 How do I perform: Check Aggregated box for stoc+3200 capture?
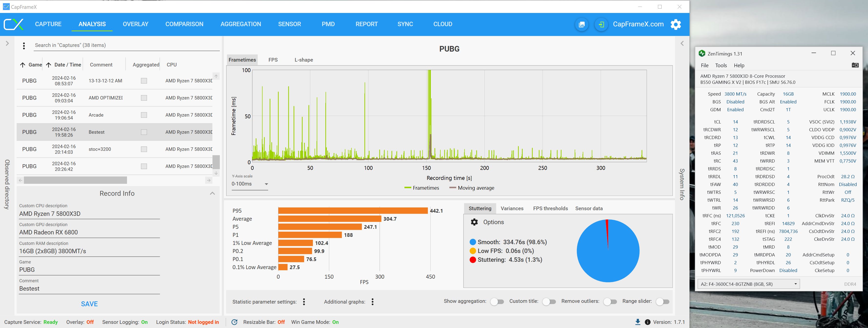(144, 149)
